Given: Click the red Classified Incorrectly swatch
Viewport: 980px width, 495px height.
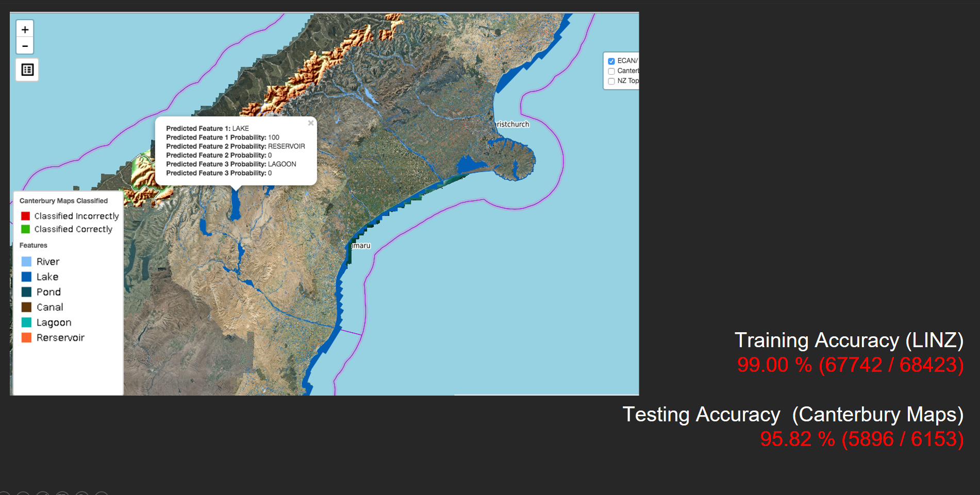Looking at the screenshot, I should point(25,216).
